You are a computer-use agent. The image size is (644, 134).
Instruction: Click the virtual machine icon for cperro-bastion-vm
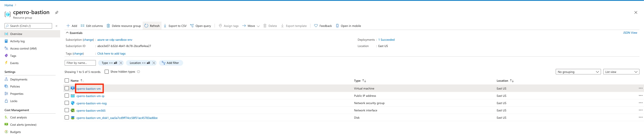pos(73,88)
